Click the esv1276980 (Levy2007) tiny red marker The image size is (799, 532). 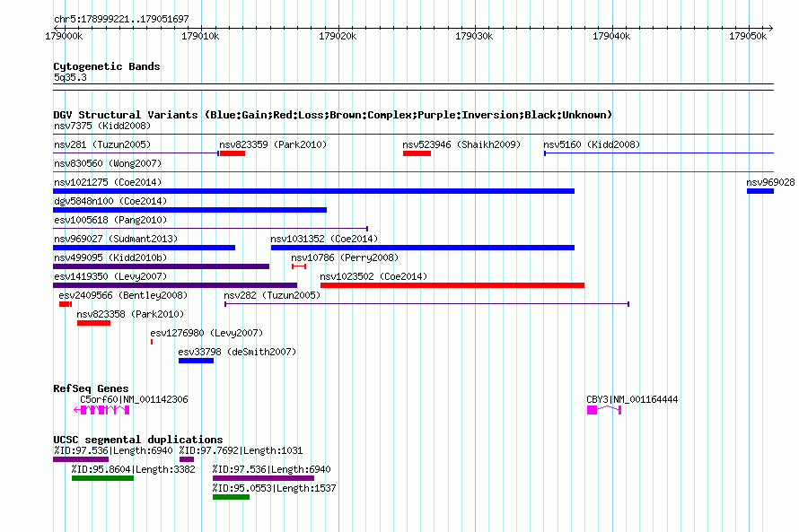[152, 342]
